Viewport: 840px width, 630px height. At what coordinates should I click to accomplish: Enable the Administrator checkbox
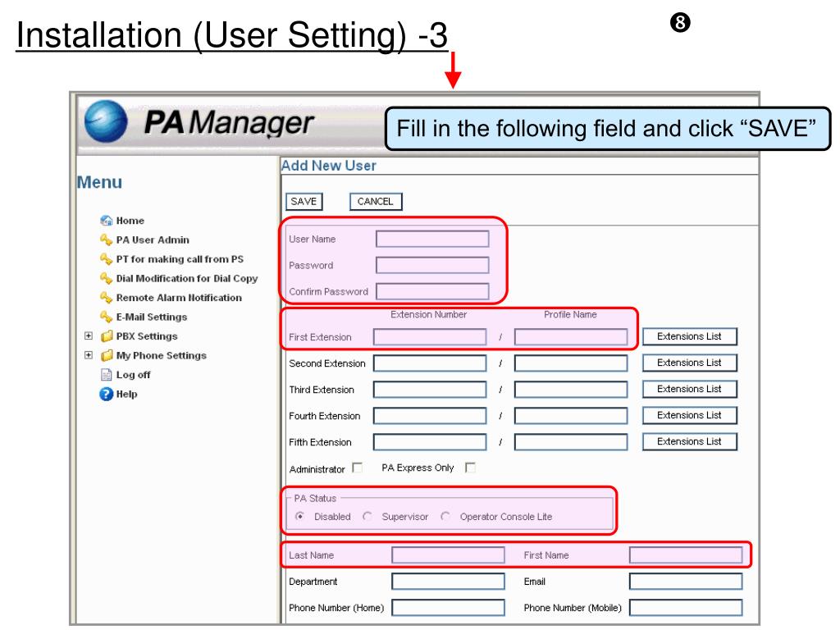coord(358,468)
